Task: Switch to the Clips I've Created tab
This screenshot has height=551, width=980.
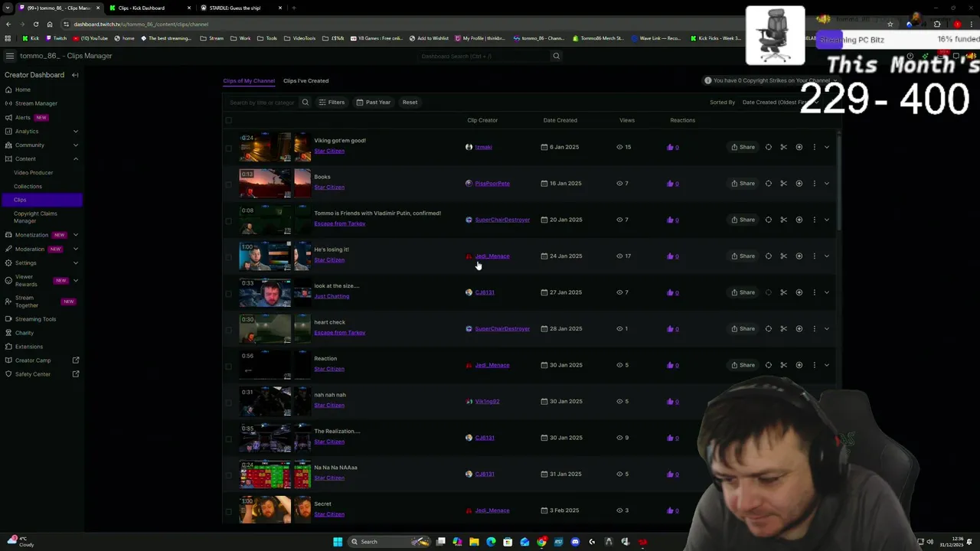Action: point(305,80)
